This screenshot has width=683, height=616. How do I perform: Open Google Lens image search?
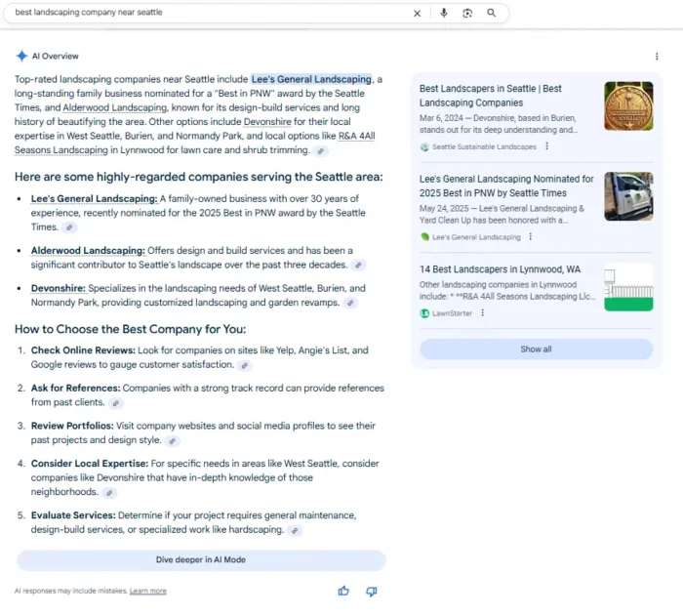[467, 14]
